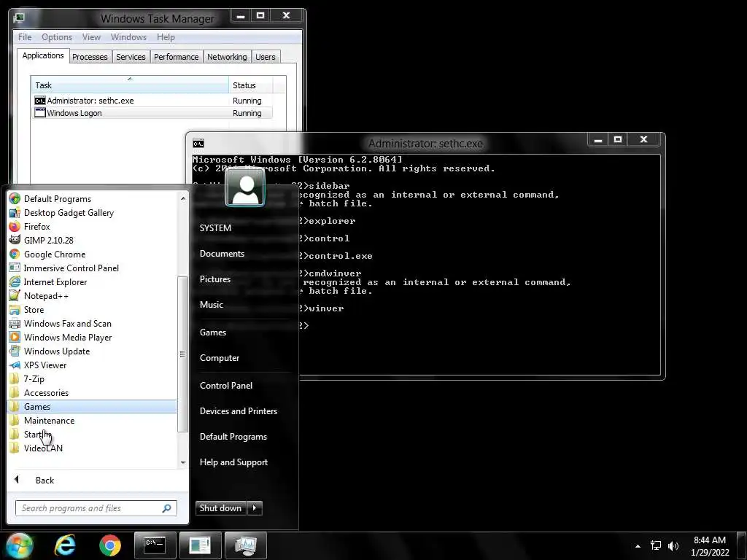
Task: Launch Google Chrome from the Start menu list
Action: click(54, 254)
